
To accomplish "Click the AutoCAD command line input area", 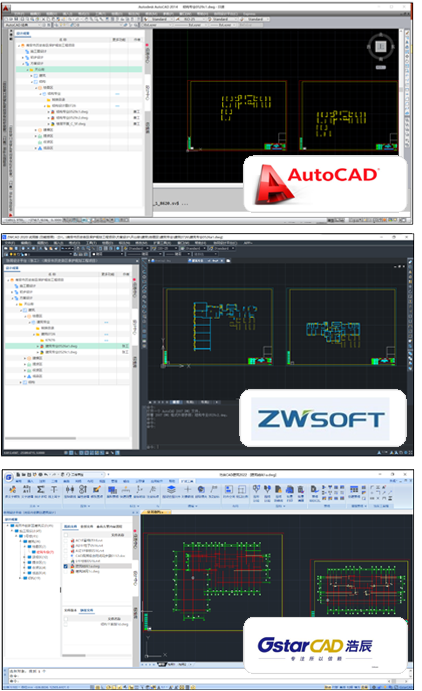I will [198, 204].
